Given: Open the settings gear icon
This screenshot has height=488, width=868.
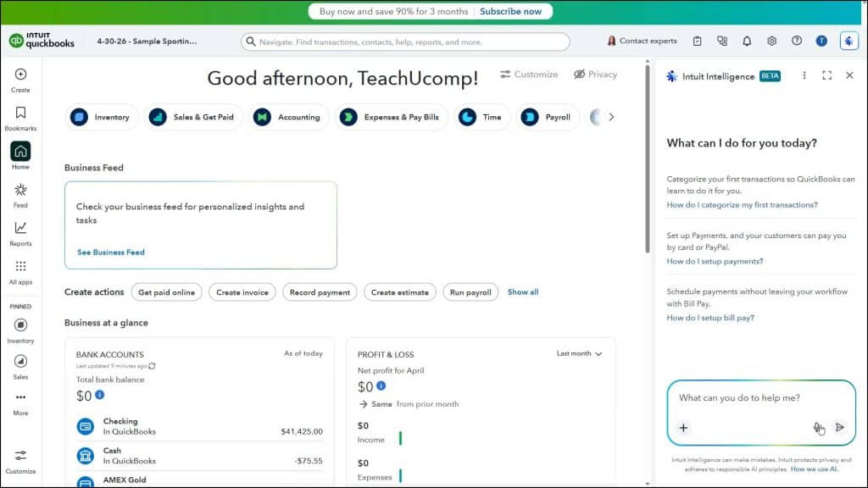Looking at the screenshot, I should coord(771,41).
